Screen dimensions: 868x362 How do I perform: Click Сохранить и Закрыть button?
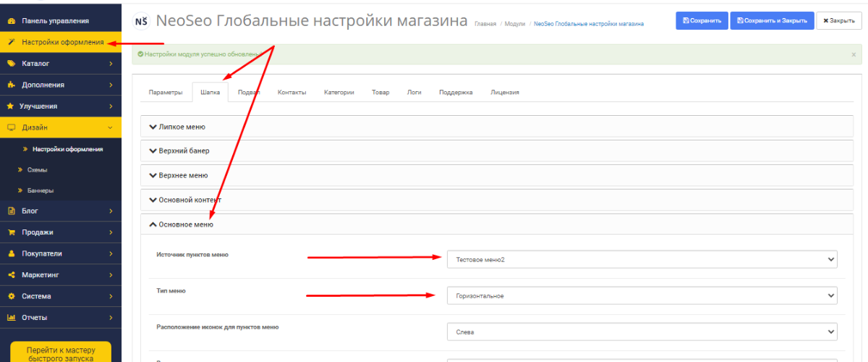pyautogui.click(x=772, y=21)
